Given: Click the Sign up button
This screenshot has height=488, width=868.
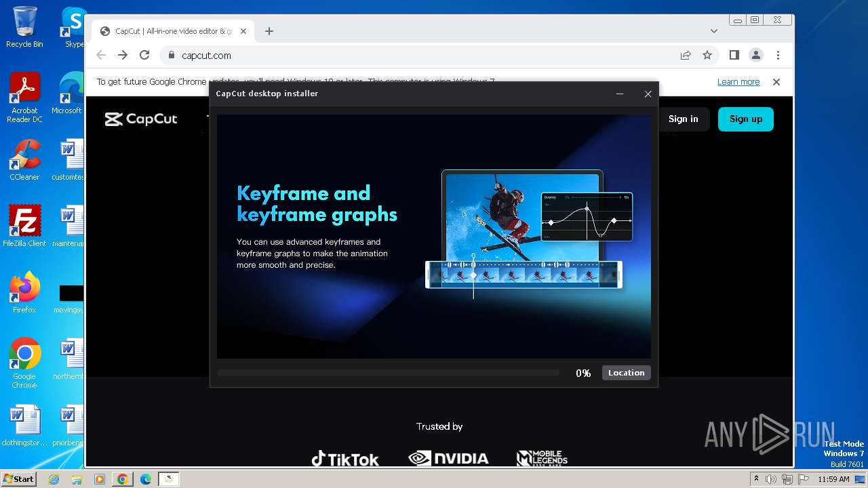Looking at the screenshot, I should (746, 119).
